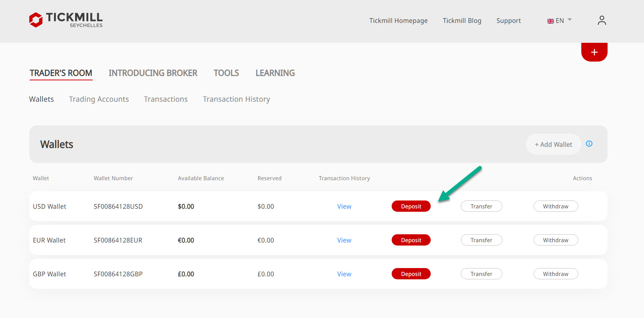Open the user profile icon
Image resolution: width=644 pixels, height=318 pixels.
pyautogui.click(x=602, y=20)
